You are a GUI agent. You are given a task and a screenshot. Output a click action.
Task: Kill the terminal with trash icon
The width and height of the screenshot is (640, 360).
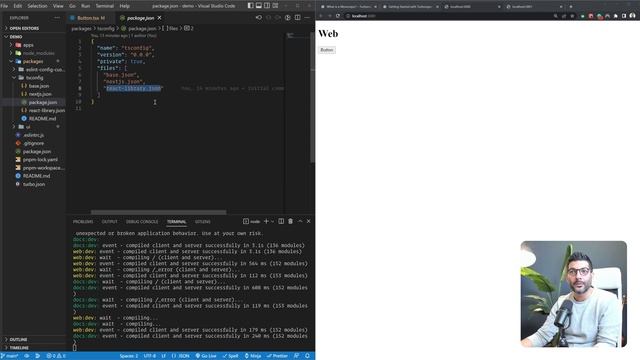point(291,221)
